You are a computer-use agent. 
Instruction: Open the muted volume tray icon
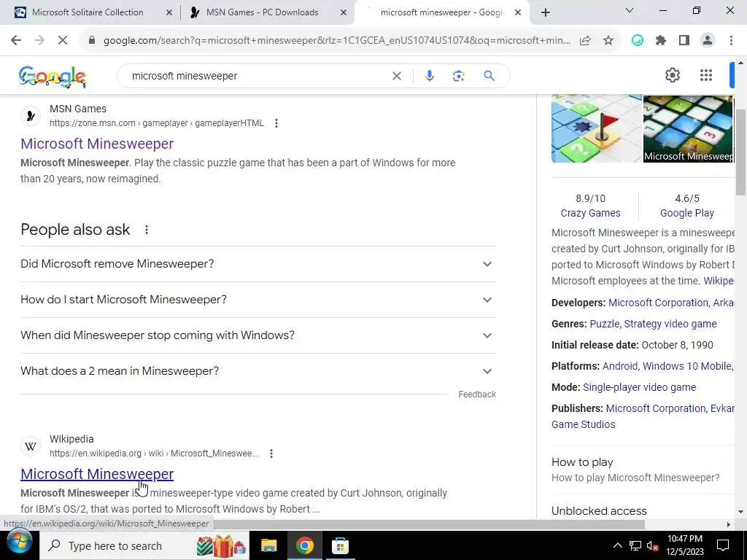tap(653, 545)
